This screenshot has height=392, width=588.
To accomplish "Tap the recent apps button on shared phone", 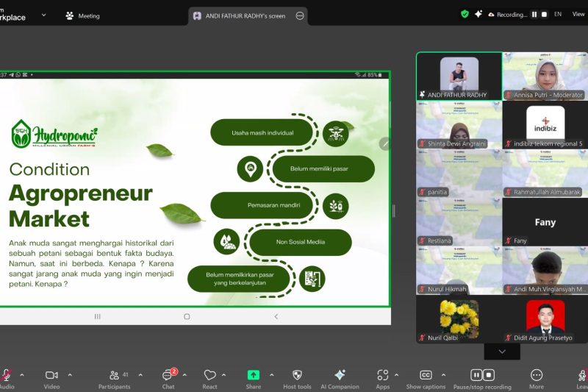I will point(98,316).
